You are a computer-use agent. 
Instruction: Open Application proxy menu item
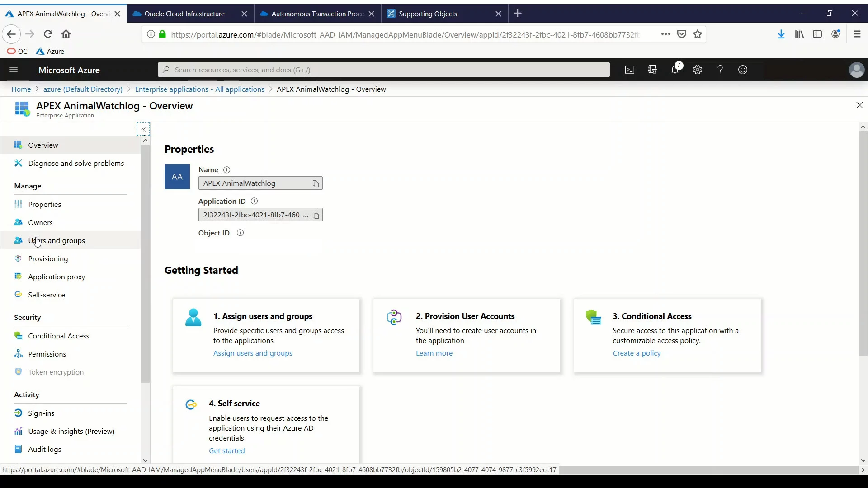[x=71, y=277]
